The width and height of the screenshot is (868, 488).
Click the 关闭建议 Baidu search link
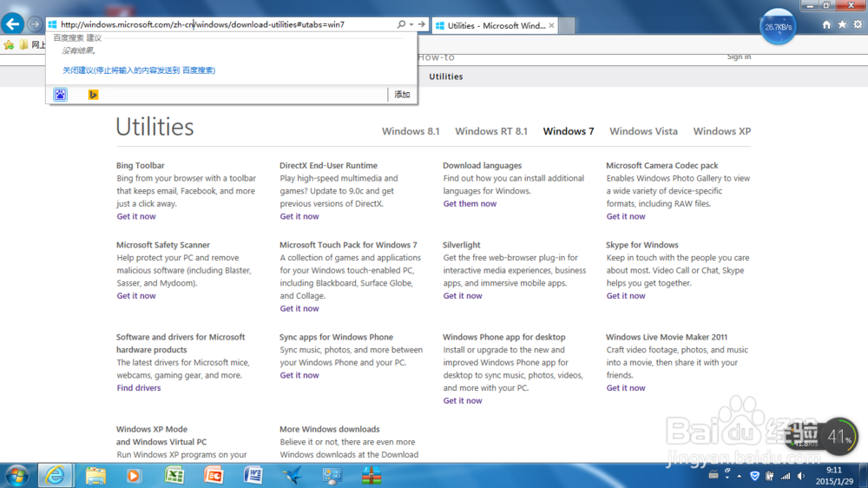coord(139,70)
